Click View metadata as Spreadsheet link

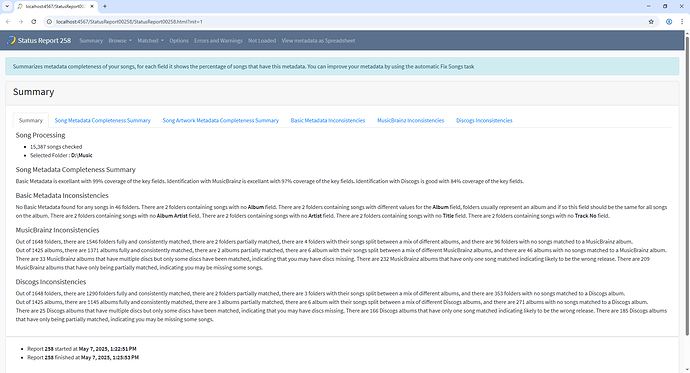(318, 40)
